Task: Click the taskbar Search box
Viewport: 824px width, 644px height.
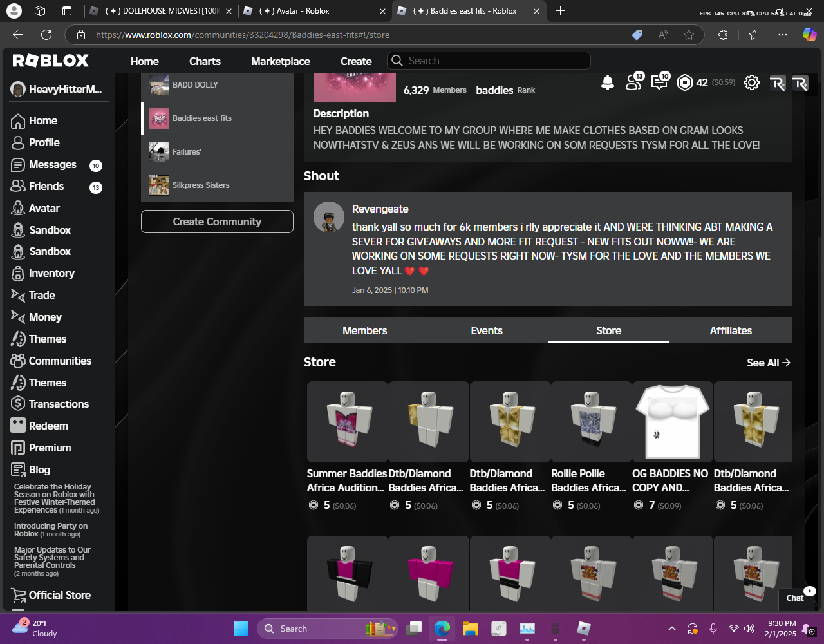Action: 328,629
